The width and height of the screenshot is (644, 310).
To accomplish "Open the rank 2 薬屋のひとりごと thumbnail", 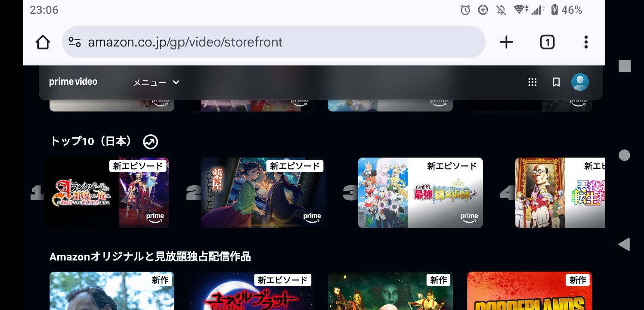I will 263,192.
